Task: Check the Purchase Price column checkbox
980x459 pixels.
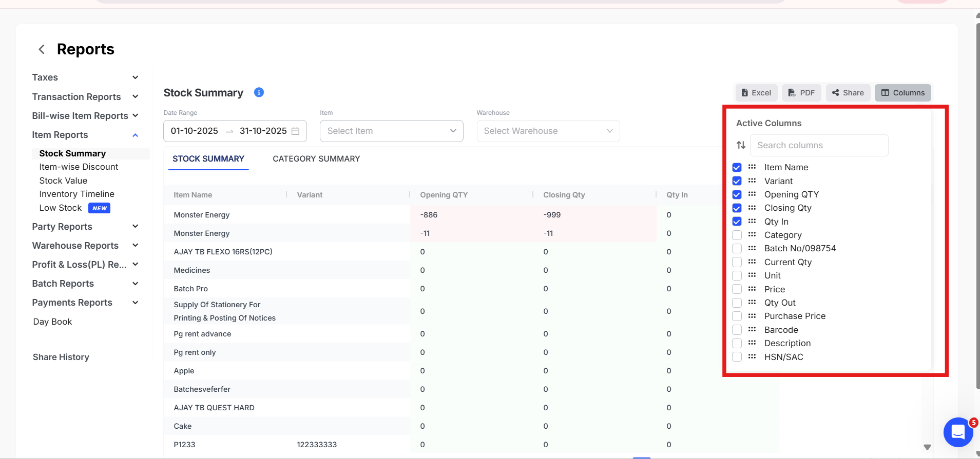Action: tap(737, 316)
